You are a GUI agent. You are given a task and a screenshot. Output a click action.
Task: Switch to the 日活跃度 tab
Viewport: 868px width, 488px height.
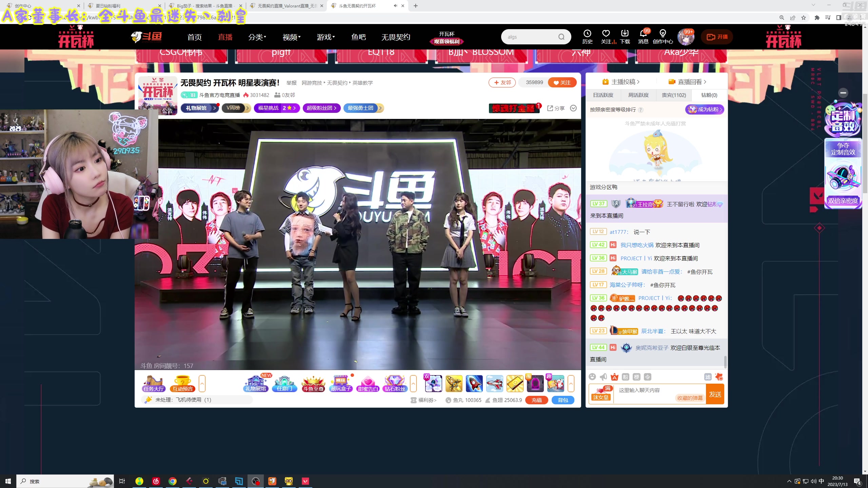click(603, 95)
